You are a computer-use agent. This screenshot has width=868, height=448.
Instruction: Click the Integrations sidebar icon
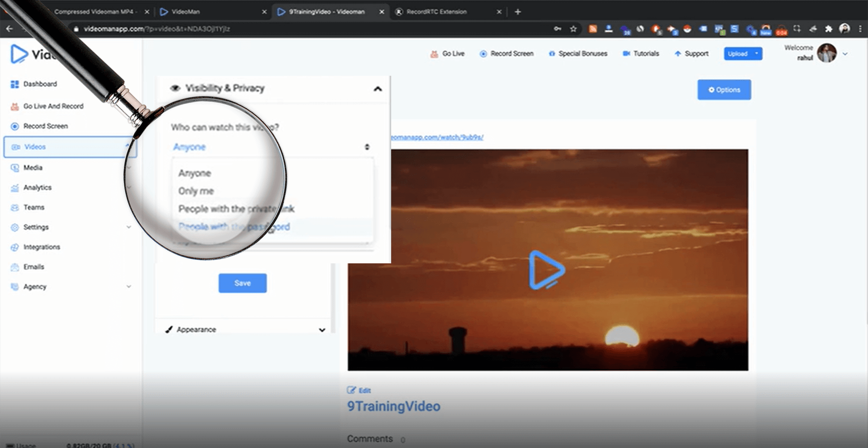[x=15, y=247]
